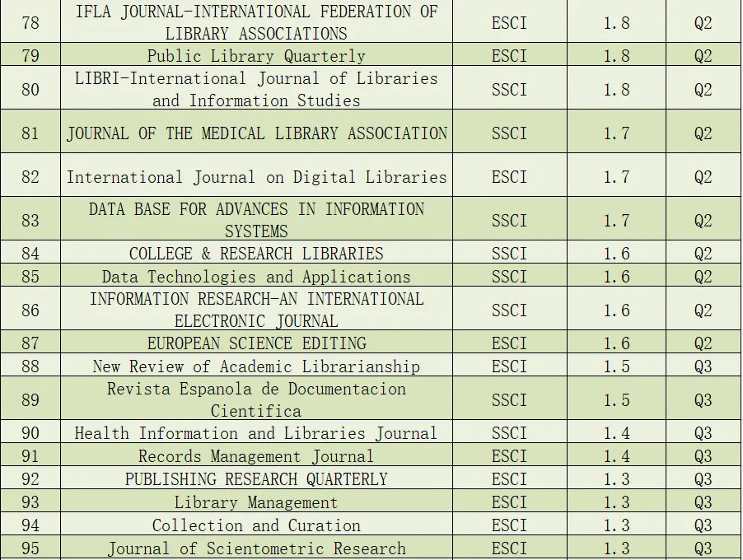Click Q3 in row 88
This screenshot has width=743, height=560.
[x=703, y=366]
